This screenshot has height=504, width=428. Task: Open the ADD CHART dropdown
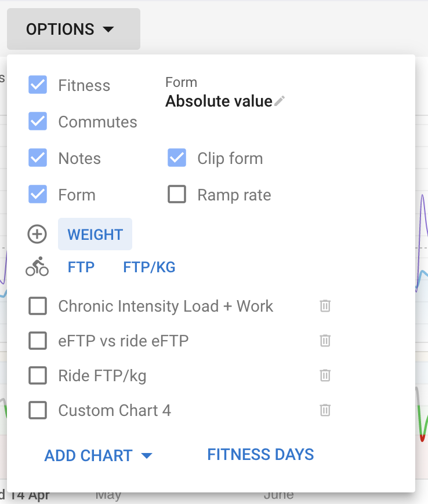pyautogui.click(x=98, y=455)
